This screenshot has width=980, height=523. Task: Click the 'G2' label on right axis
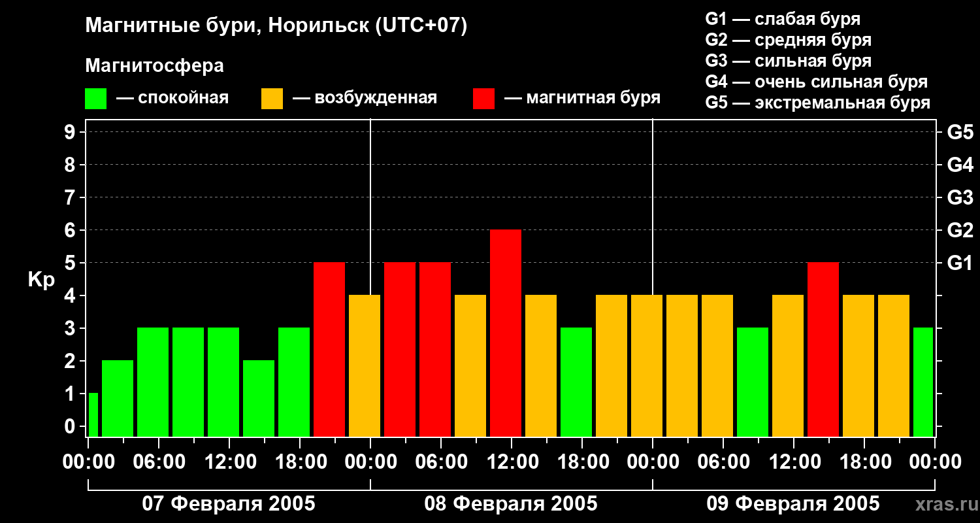[960, 230]
